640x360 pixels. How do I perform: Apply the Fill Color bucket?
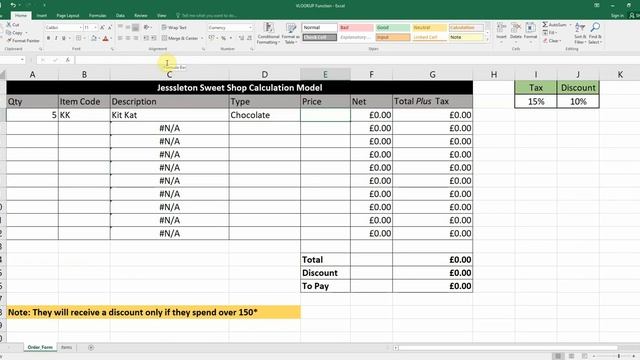pyautogui.click(x=93, y=38)
